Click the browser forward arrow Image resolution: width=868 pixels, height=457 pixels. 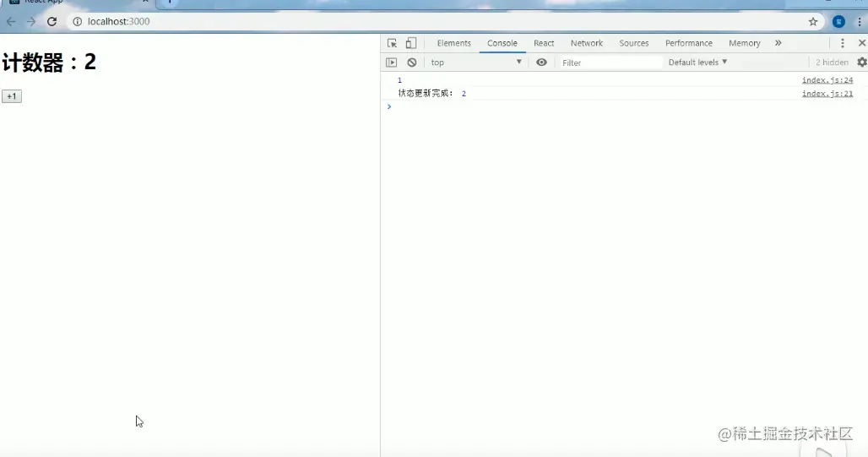31,22
